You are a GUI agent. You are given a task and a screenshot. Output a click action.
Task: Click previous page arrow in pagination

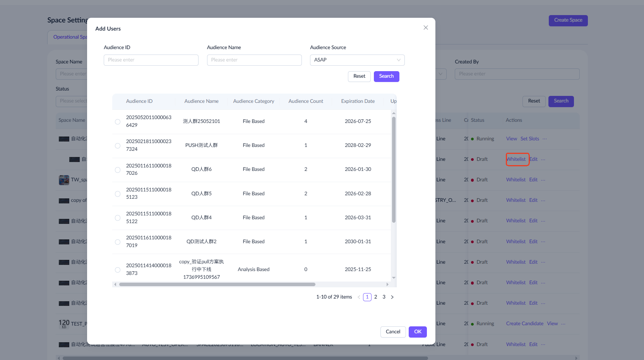(359, 297)
